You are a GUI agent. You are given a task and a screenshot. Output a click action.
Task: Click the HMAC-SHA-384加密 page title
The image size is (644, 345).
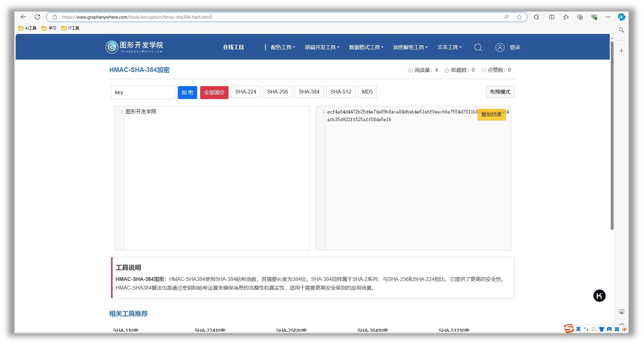point(139,70)
